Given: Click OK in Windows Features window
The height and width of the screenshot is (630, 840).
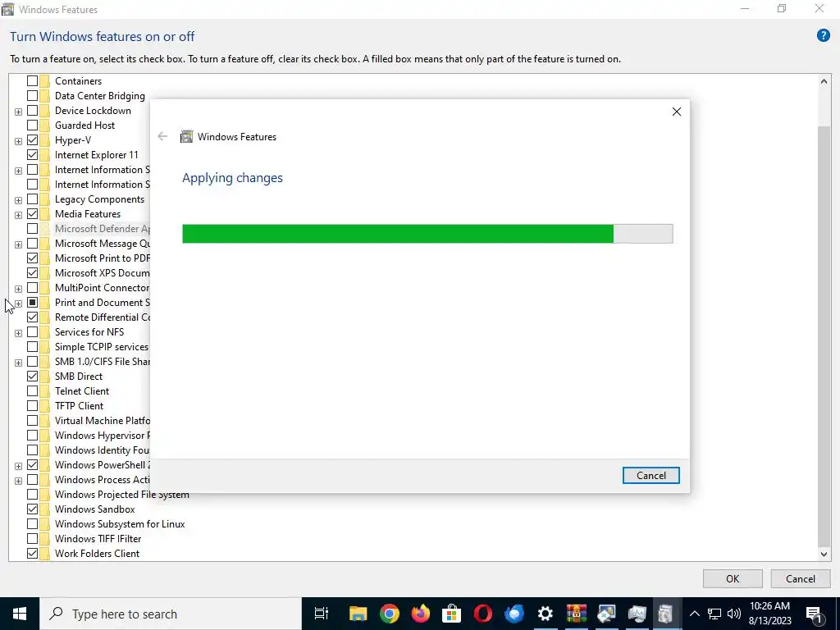Looking at the screenshot, I should point(733,578).
